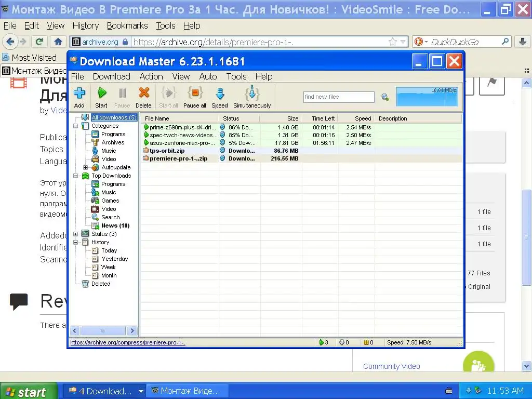Open the Download menu
This screenshot has width=532, height=399.
point(112,76)
